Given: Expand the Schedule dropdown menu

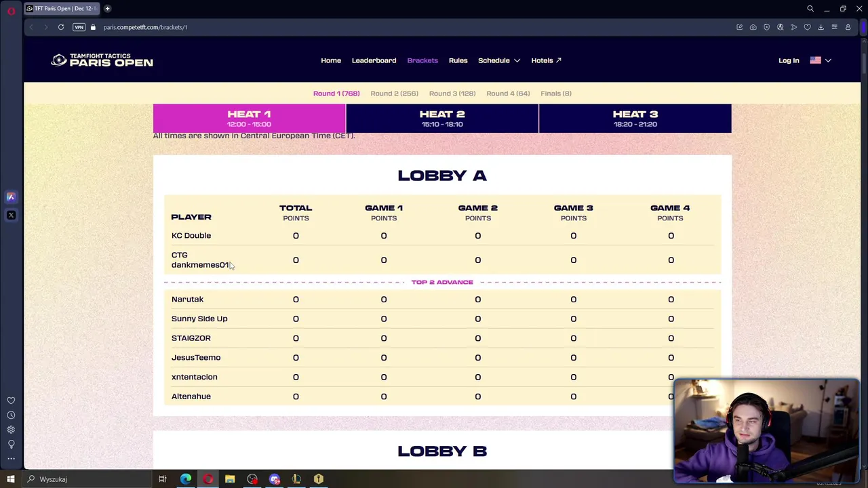Looking at the screenshot, I should click(x=499, y=60).
